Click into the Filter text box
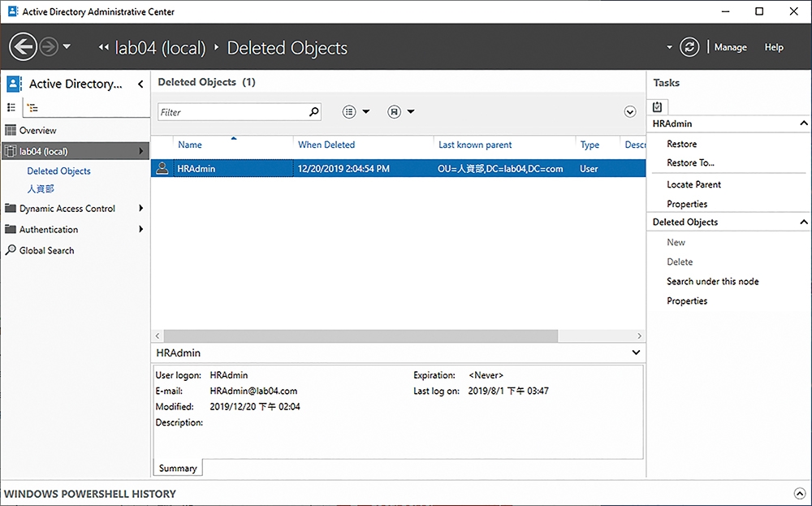The image size is (812, 506). tap(233, 112)
